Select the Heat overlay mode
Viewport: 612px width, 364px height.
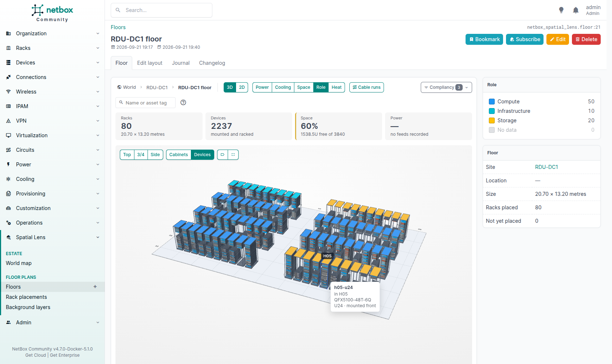[337, 87]
